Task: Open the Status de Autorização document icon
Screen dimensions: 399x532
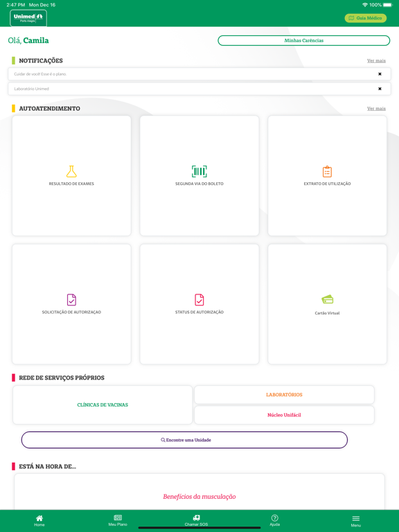Action: click(x=199, y=299)
